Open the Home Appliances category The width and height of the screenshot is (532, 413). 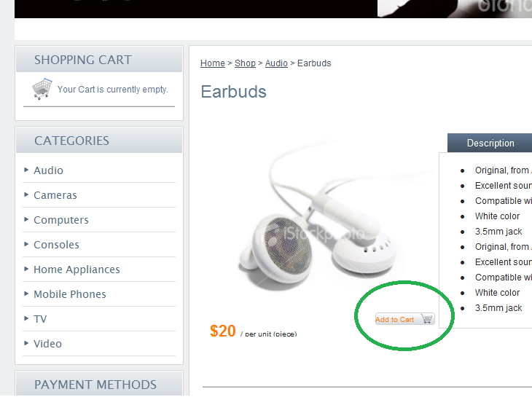(77, 270)
